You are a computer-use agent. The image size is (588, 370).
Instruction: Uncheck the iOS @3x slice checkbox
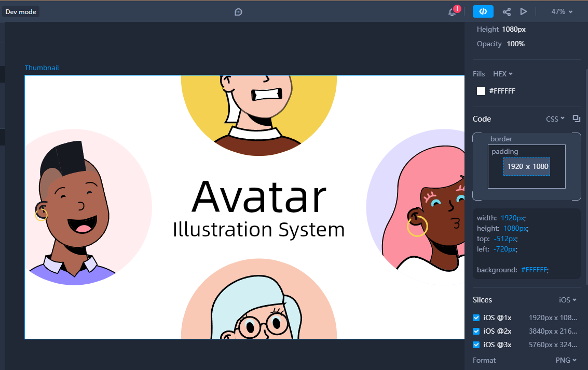(476, 345)
